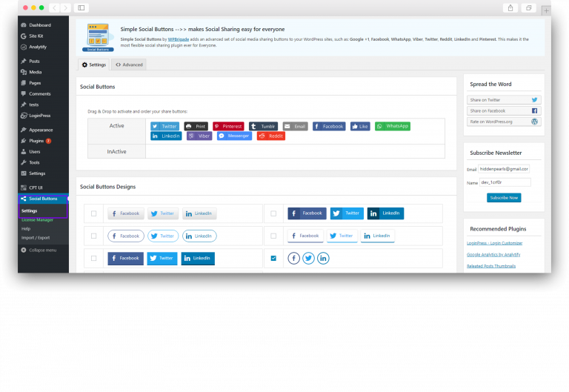
Task: Open Google Analytics by Analytify link
Action: click(493, 255)
